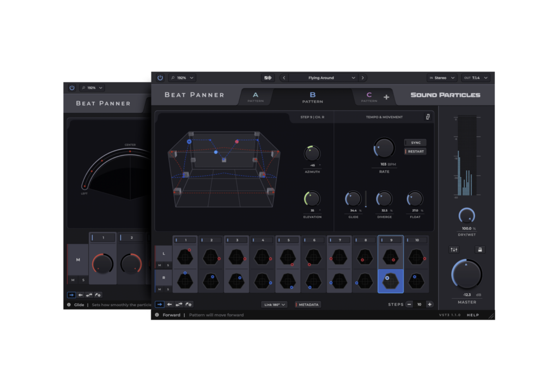Screen dimensions: 558x392
Task: Mute the L channel
Action: pos(160,265)
